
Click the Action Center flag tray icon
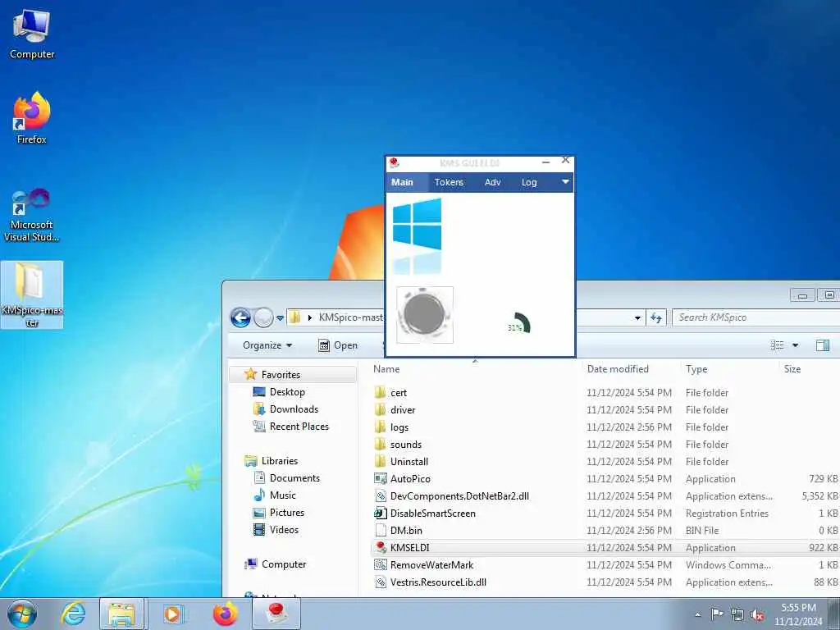(717, 614)
